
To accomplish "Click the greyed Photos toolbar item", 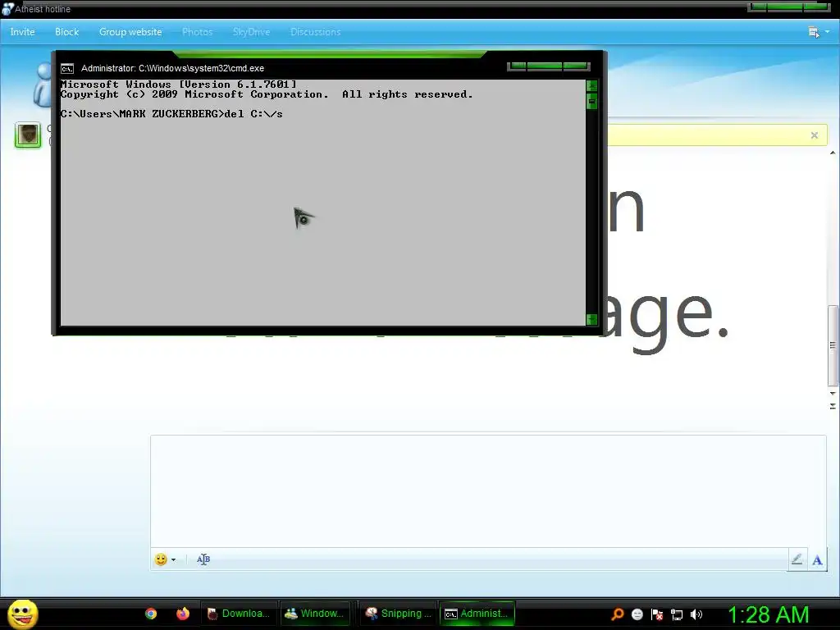I will (x=197, y=32).
